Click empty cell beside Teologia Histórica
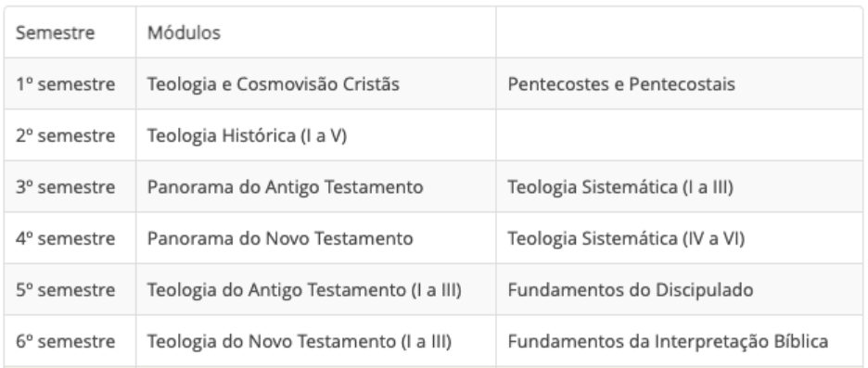Image resolution: width=868 pixels, height=368 pixels. (679, 135)
